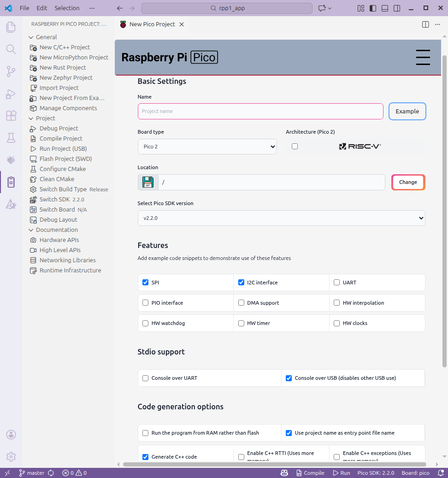Collapse the Documentation section
Viewport: 448px width, 478px height.
[31, 230]
